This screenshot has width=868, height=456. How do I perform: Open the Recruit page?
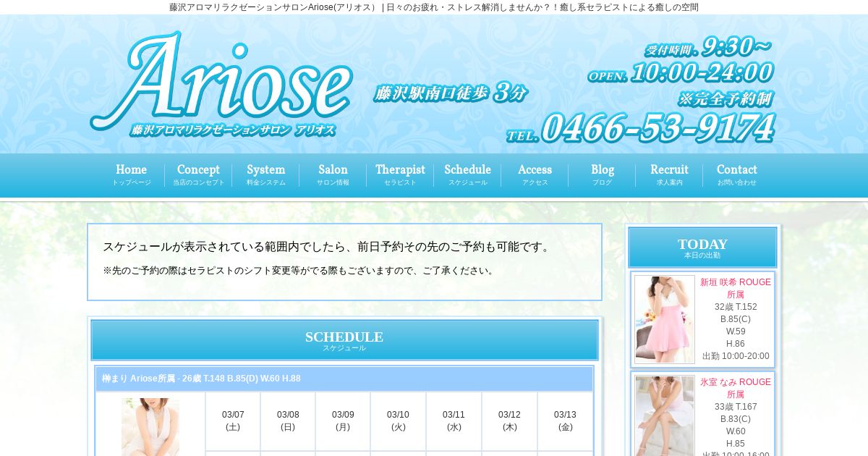[669, 175]
